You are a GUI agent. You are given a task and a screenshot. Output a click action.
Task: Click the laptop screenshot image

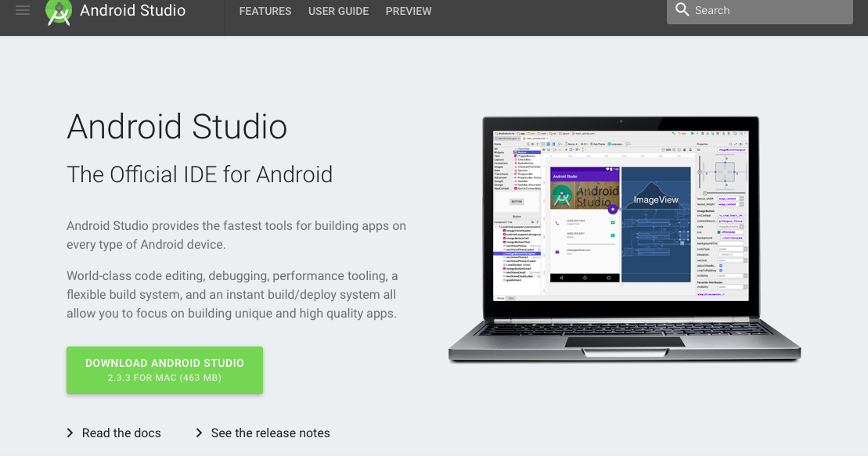click(625, 239)
